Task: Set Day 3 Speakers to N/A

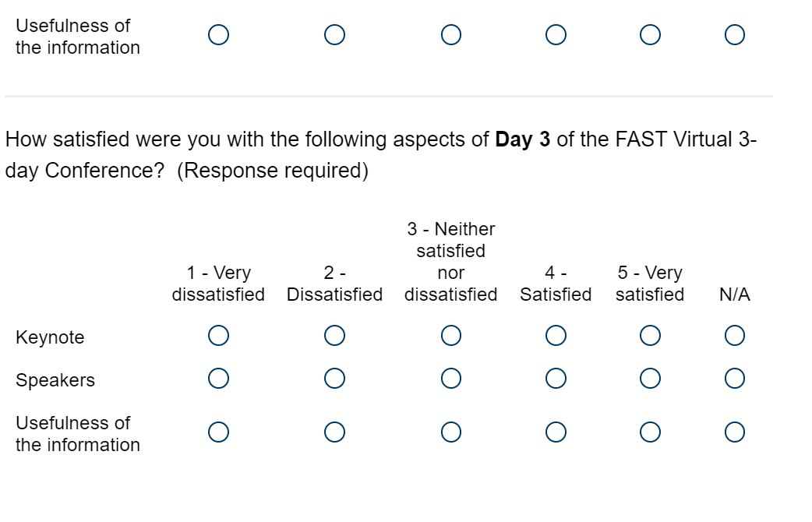Action: coord(734,379)
